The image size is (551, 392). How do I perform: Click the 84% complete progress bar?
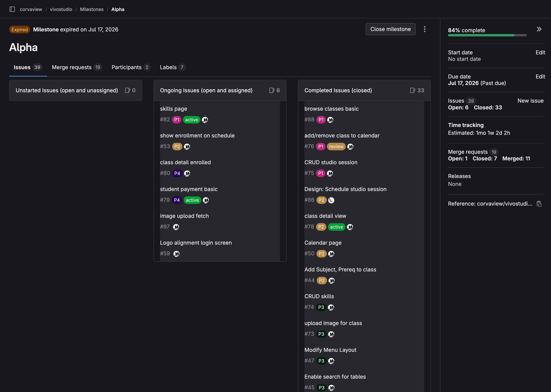(487, 35)
